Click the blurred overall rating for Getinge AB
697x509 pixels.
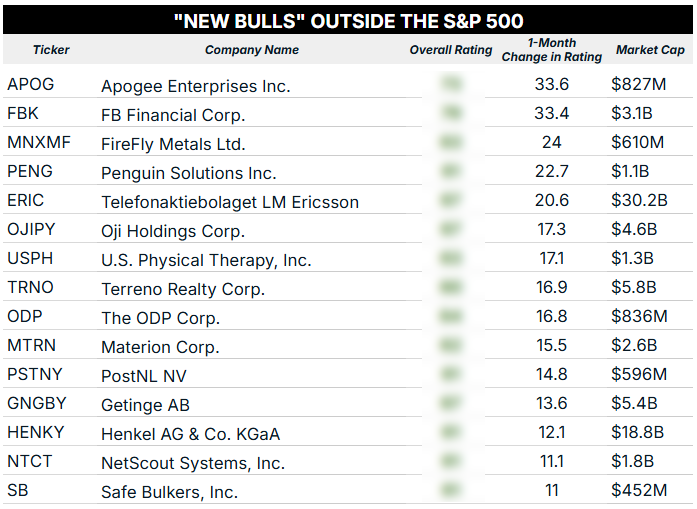(451, 405)
